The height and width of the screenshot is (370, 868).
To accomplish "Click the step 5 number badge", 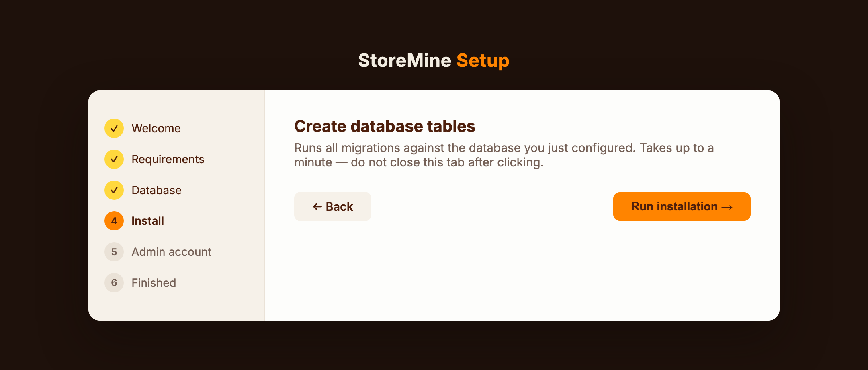I will (114, 252).
